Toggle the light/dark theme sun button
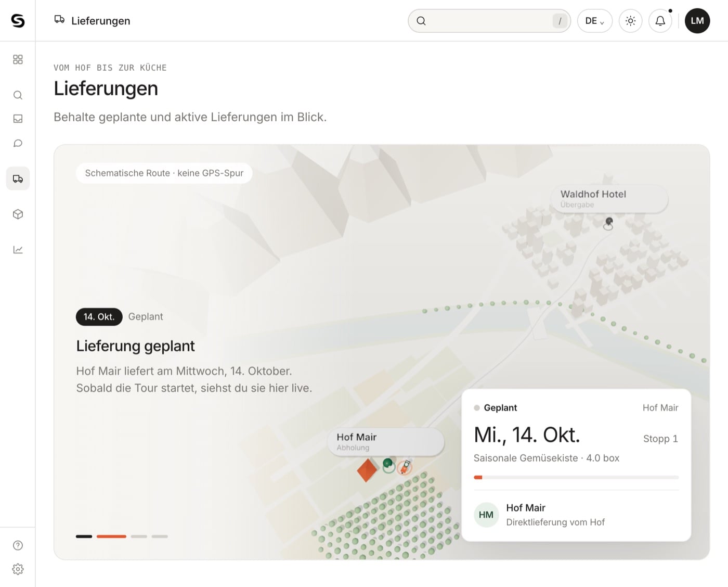The image size is (728, 587). pos(630,21)
